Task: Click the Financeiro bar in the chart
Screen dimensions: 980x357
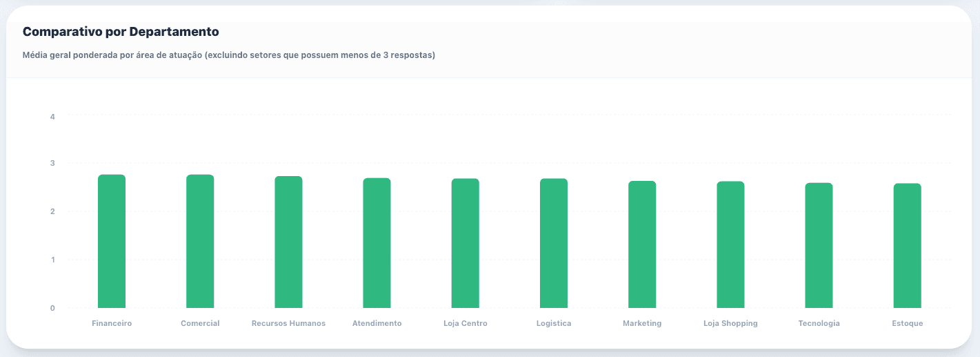Action: point(112,241)
